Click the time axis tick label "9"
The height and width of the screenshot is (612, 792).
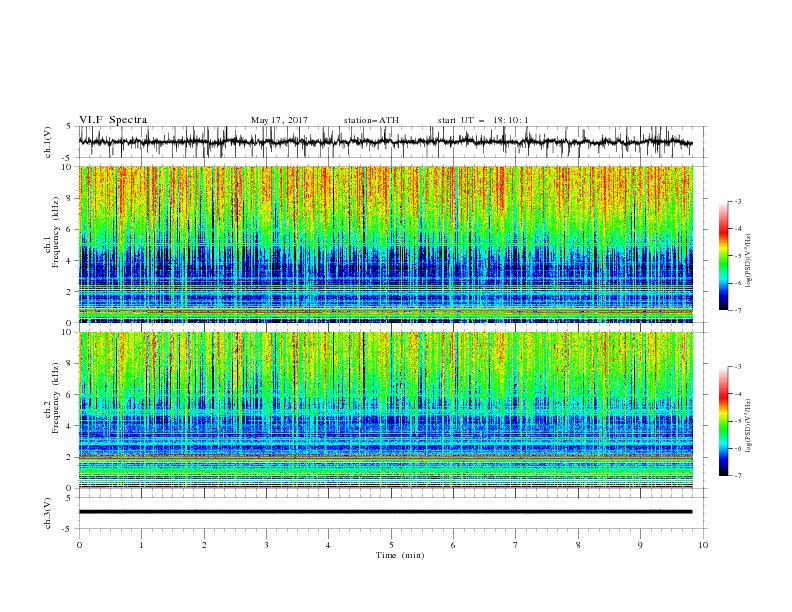coord(640,545)
